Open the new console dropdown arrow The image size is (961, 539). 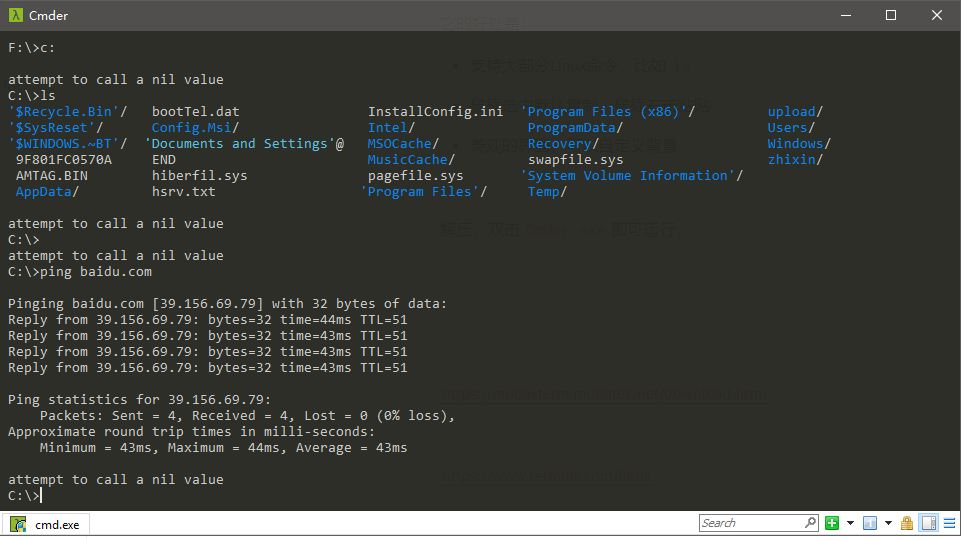click(850, 523)
